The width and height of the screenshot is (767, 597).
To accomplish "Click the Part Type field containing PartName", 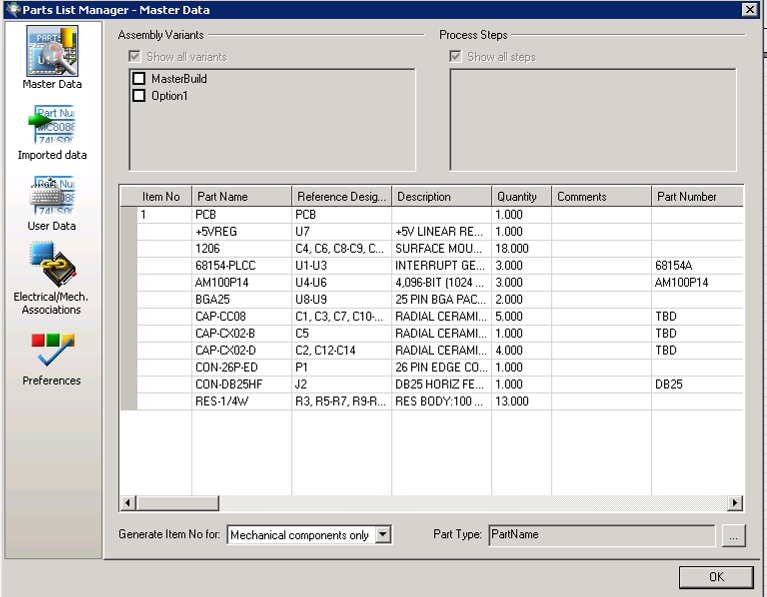I will (602, 535).
